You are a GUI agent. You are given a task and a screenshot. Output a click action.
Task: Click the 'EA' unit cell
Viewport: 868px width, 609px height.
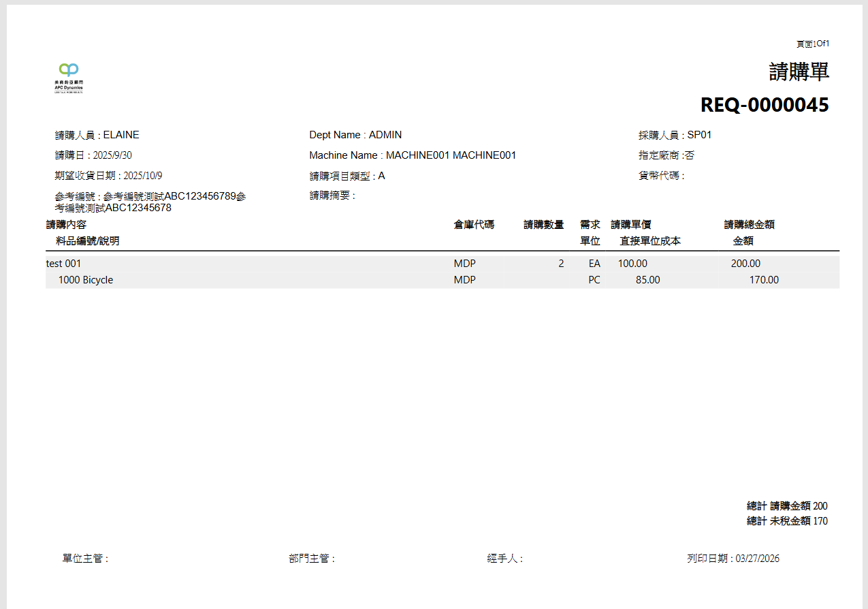point(594,264)
